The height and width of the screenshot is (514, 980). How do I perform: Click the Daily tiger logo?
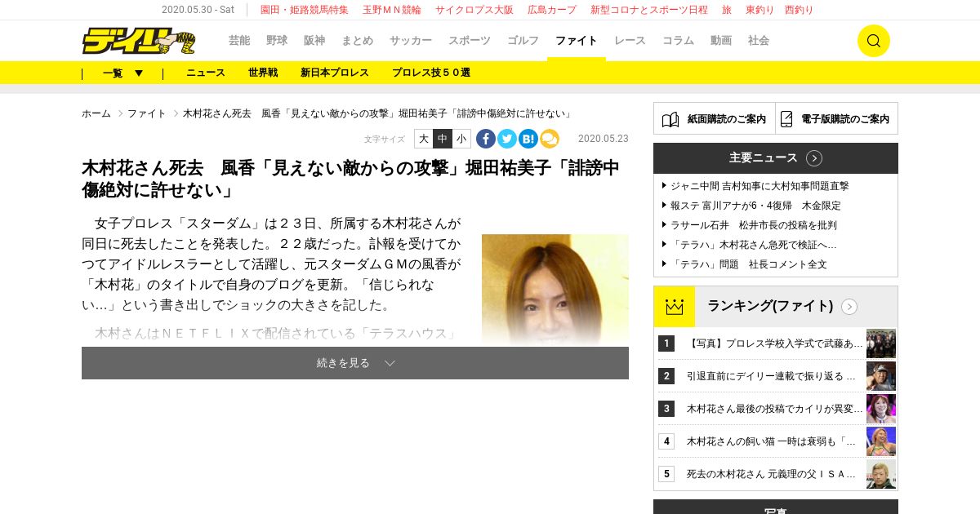point(139,41)
